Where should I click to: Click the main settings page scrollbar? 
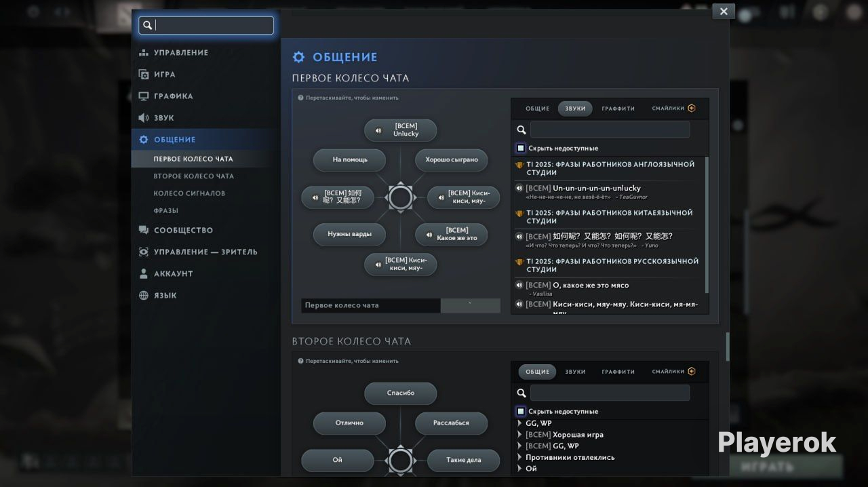pos(728,347)
